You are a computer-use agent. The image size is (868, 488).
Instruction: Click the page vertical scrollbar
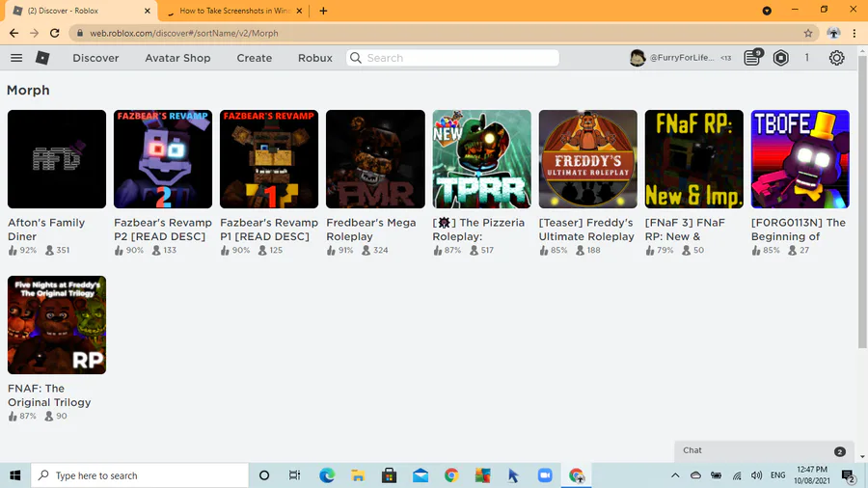pos(862,202)
